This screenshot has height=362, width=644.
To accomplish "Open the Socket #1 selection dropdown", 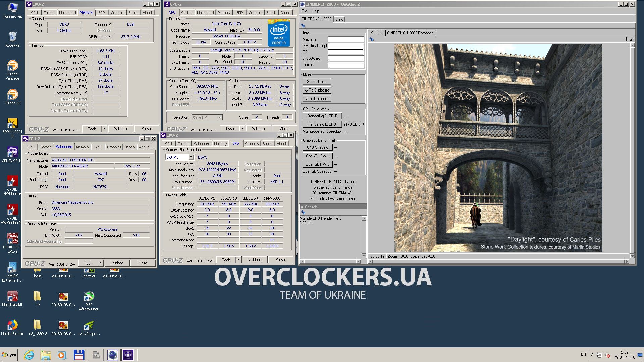I will [x=220, y=118].
